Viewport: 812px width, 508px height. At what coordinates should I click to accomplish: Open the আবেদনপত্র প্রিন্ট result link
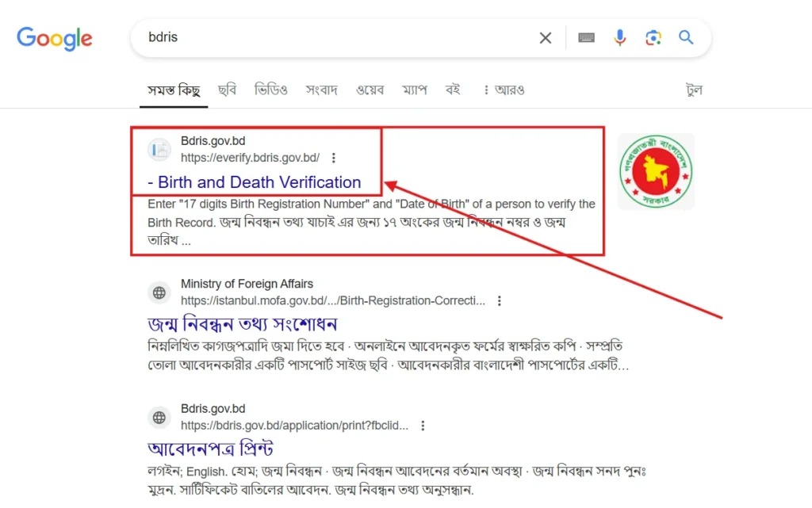[213, 449]
